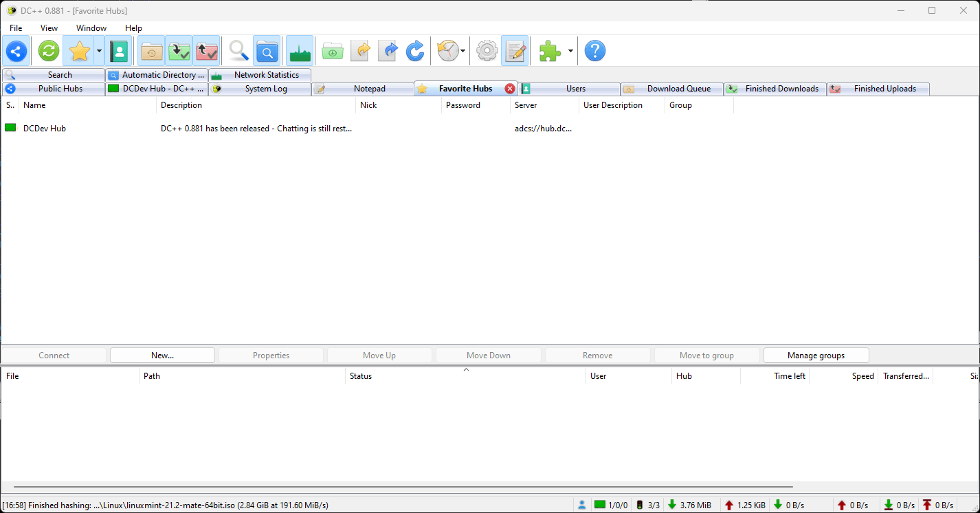
Task: Open the View menu
Action: (49, 28)
